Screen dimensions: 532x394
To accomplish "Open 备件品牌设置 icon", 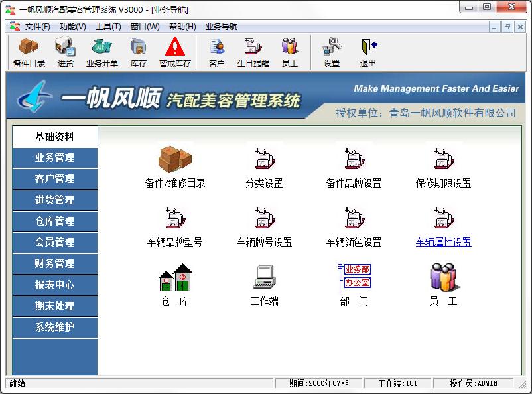I will click(354, 158).
